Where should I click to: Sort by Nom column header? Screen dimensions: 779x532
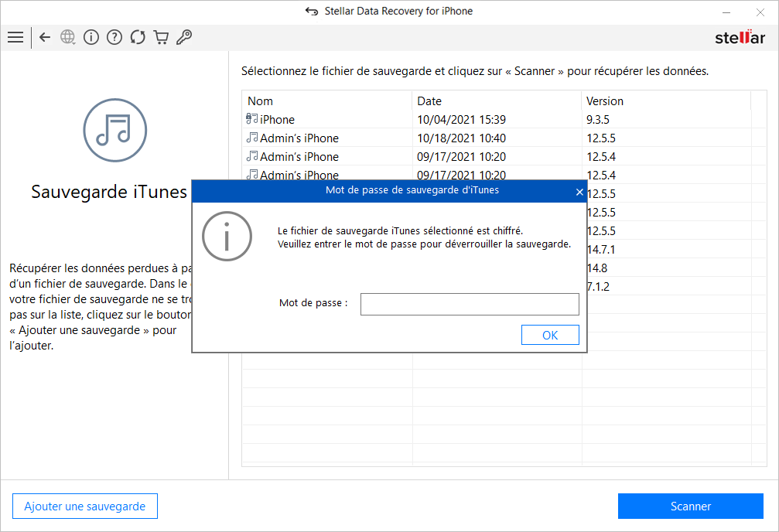327,101
